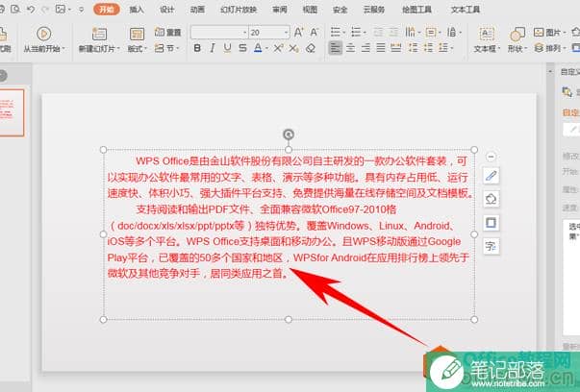580x392 pixels.
Task: Click the text direction icon with vertical bars
Action: 410,32
